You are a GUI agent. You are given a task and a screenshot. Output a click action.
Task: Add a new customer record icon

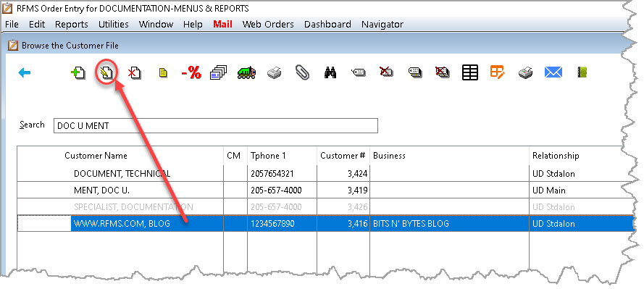(x=78, y=73)
